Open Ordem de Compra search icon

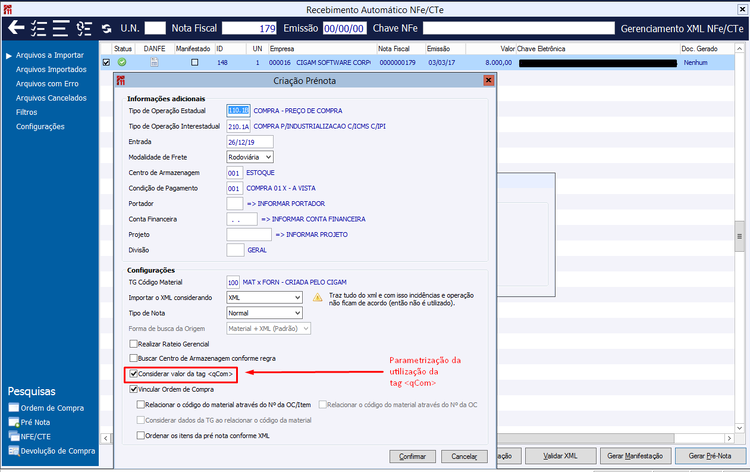click(x=13, y=408)
